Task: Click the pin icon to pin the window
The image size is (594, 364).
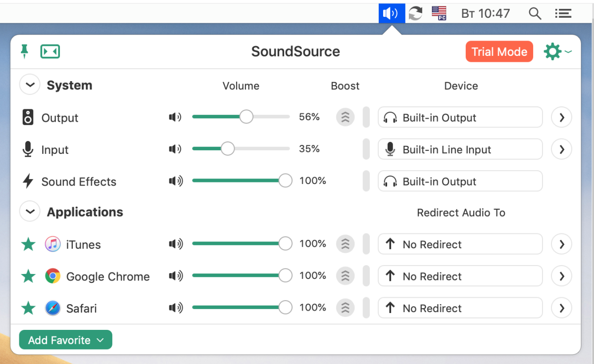Action: click(x=24, y=51)
